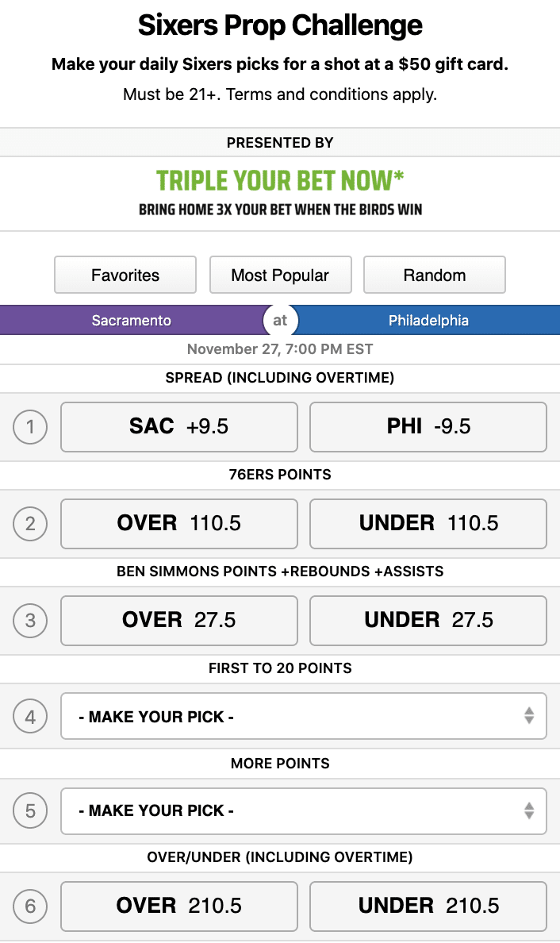560x943 pixels.
Task: Click the question 6 number circle
Action: (x=30, y=906)
